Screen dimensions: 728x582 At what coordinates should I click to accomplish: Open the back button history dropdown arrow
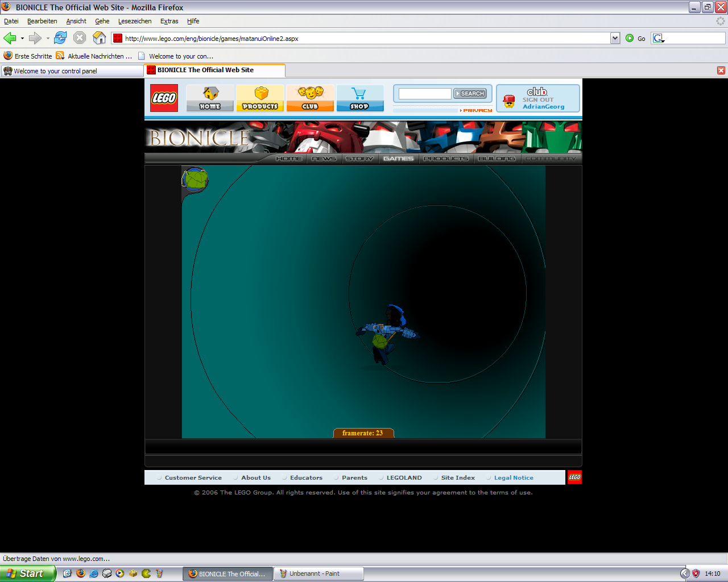click(x=22, y=39)
